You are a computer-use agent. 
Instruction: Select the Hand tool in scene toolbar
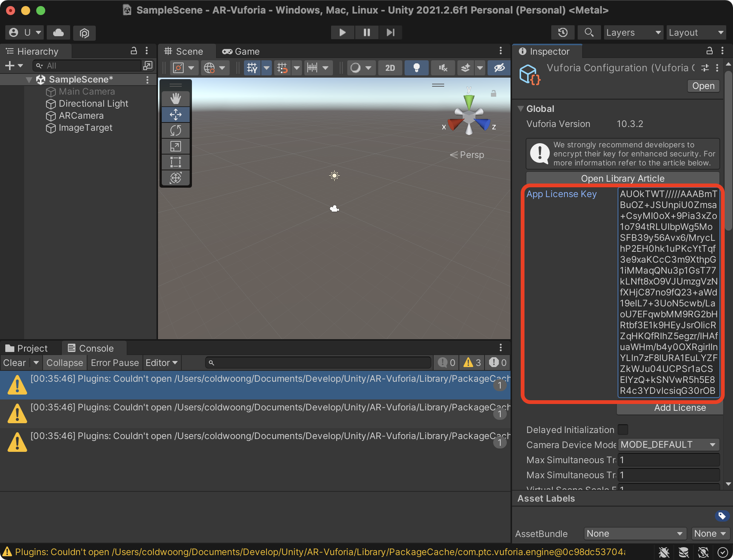[176, 99]
